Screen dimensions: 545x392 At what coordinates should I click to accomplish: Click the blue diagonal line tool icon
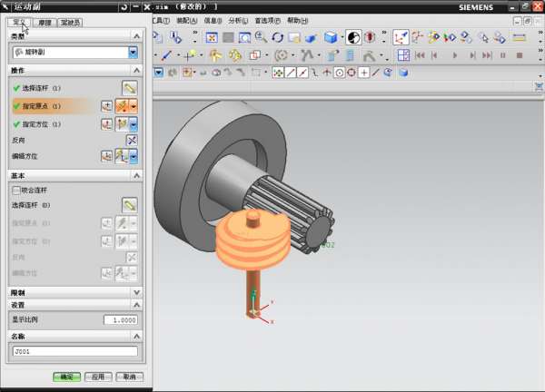click(166, 55)
